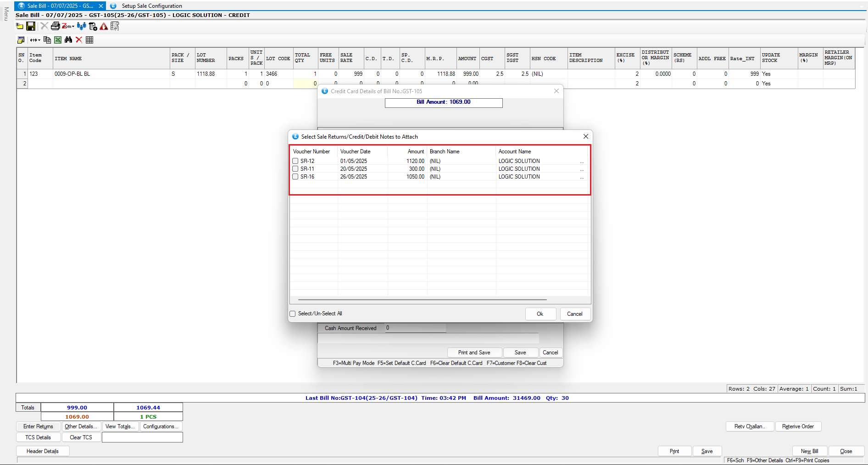Screen dimensions: 868x465
Task: Click the grid layout icon
Action: [x=89, y=40]
